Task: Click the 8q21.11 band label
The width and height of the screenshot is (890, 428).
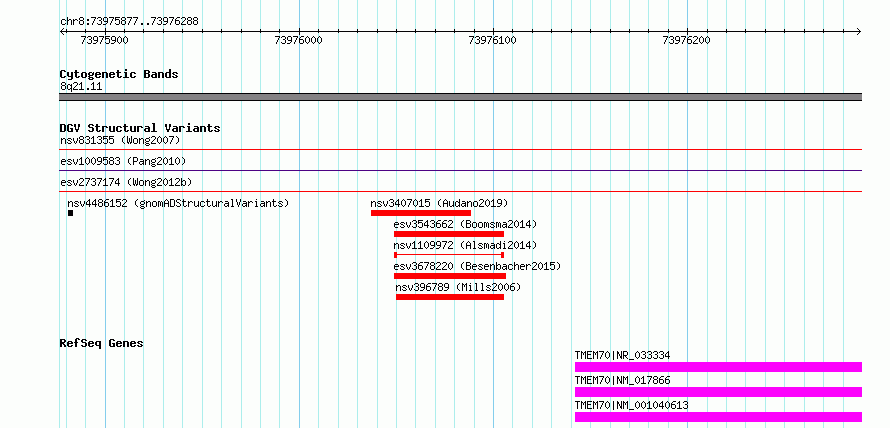Action: click(81, 87)
